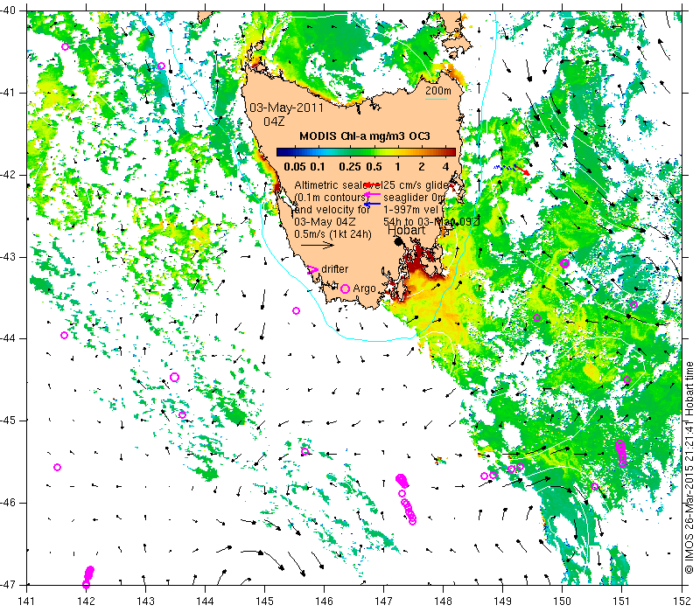Click the Argo float circle near 43.6S 151.2E

pos(633,304)
